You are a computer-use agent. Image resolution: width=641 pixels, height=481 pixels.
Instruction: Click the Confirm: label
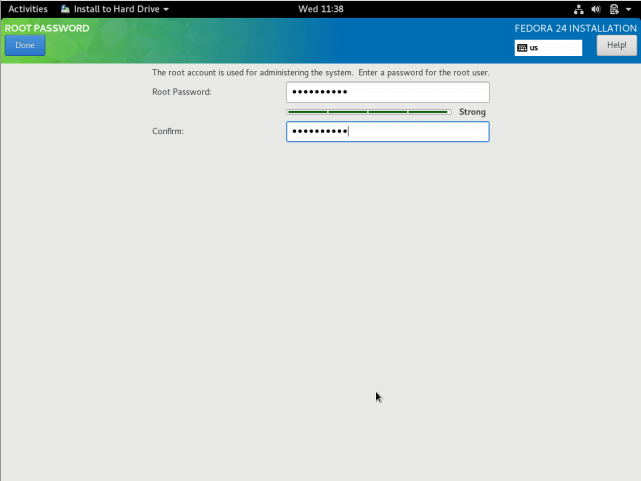[168, 131]
